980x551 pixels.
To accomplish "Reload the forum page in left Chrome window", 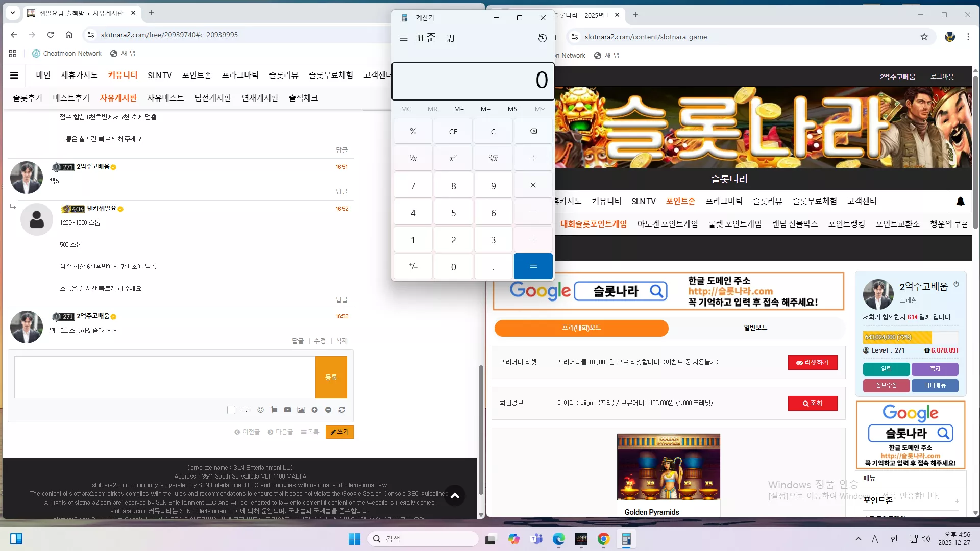I will pyautogui.click(x=51, y=35).
